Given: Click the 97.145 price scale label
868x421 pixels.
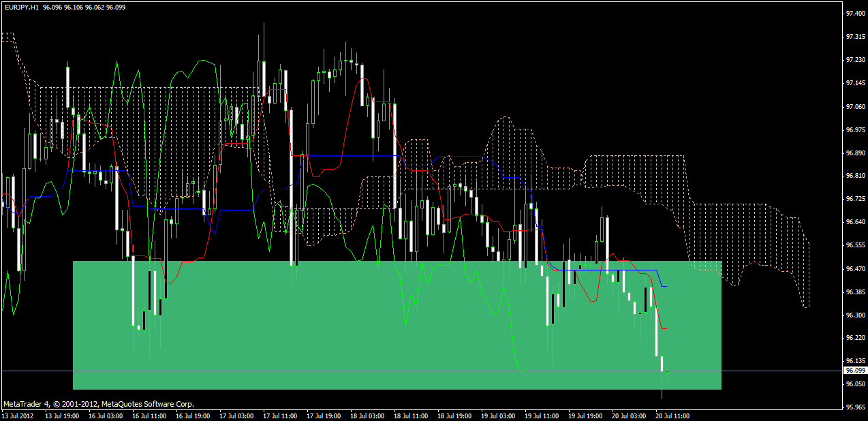Looking at the screenshot, I should tap(854, 83).
